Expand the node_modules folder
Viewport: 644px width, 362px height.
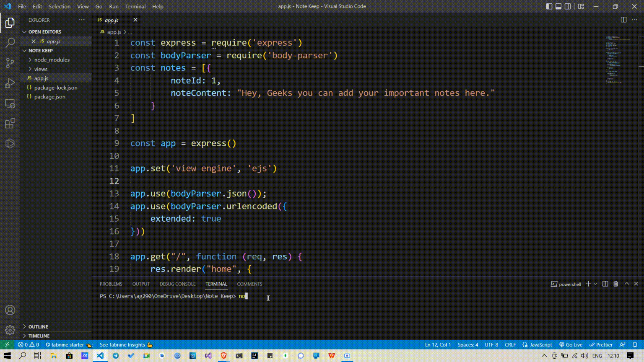point(52,60)
